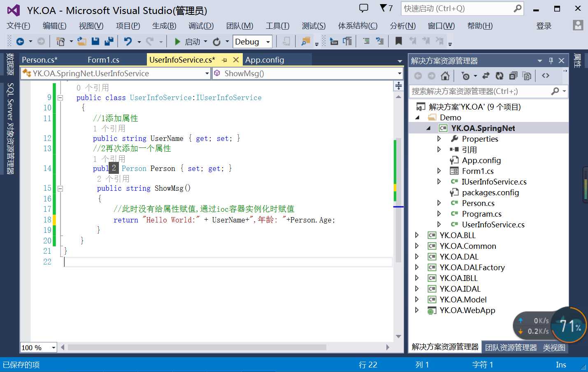This screenshot has width=588, height=372.
Task: Open the 属性 side tab
Action: [x=578, y=61]
